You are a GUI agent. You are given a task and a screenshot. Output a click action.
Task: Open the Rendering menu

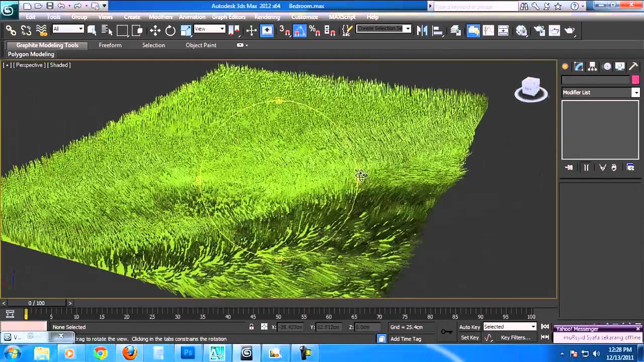tap(267, 17)
